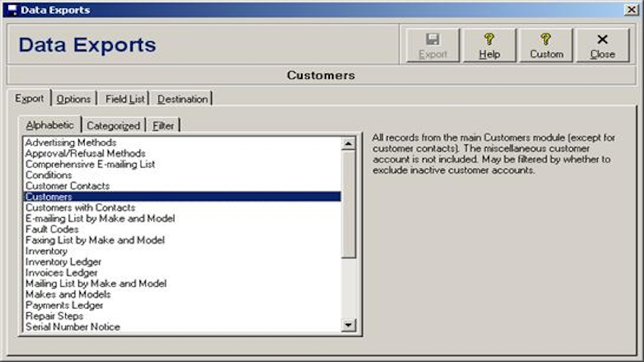Select the Alphabetic sub-tab
Viewport: 644px width, 362px height.
[x=50, y=125]
